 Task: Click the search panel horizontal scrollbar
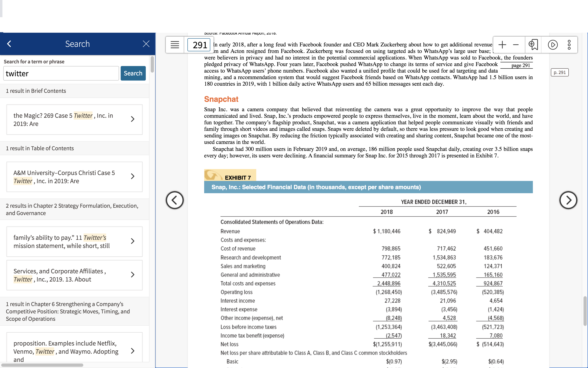[x=42, y=365]
